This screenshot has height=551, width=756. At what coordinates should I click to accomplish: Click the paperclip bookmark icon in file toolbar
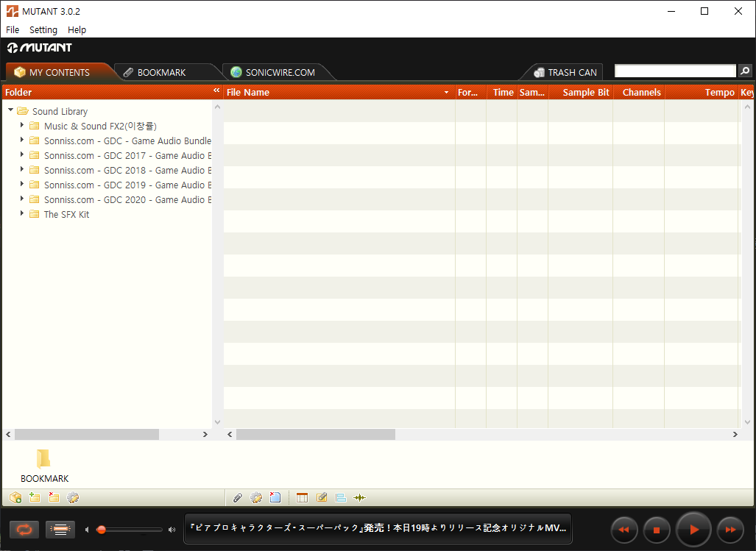(237, 497)
